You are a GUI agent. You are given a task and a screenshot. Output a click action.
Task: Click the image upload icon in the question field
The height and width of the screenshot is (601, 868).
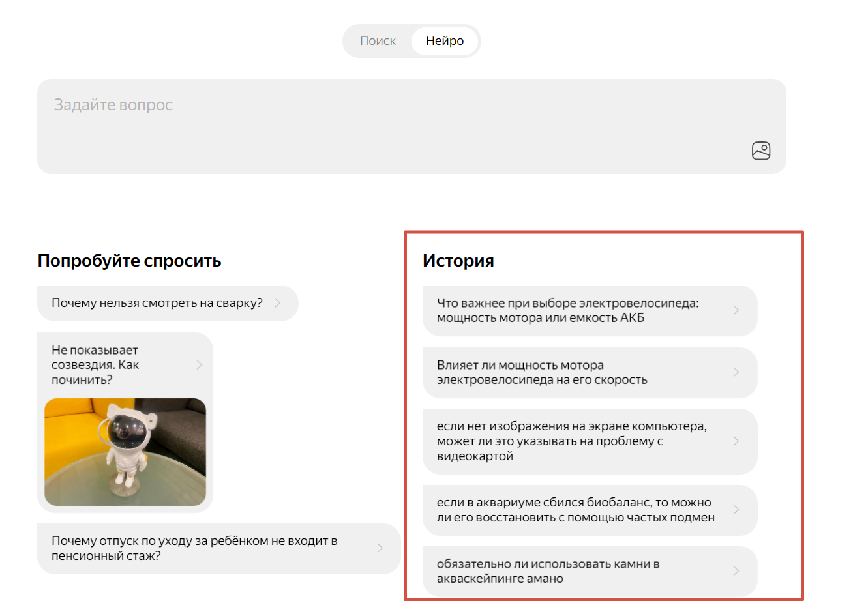(x=761, y=151)
